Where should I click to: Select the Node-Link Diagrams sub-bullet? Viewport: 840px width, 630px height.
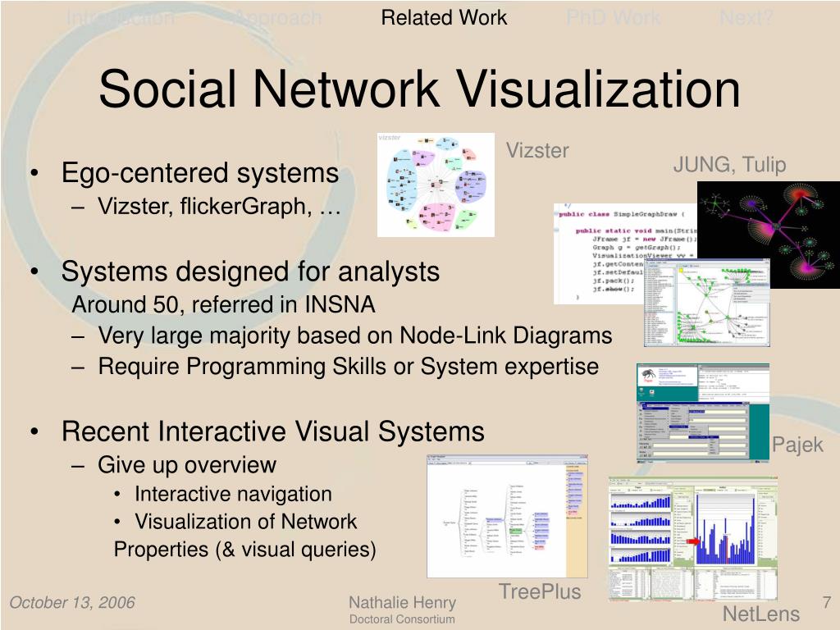[354, 336]
